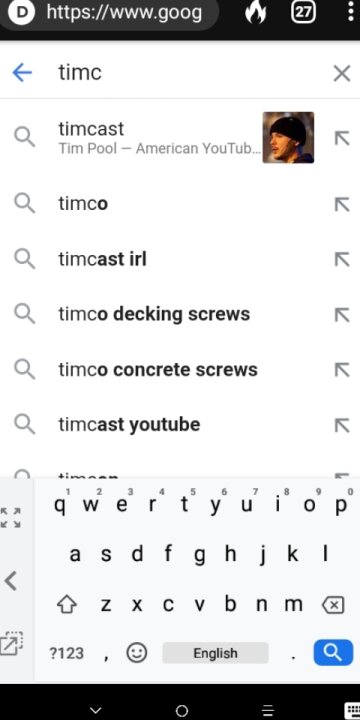Tap the backspace key
Screen dimensions: 360x720
pos(333,606)
